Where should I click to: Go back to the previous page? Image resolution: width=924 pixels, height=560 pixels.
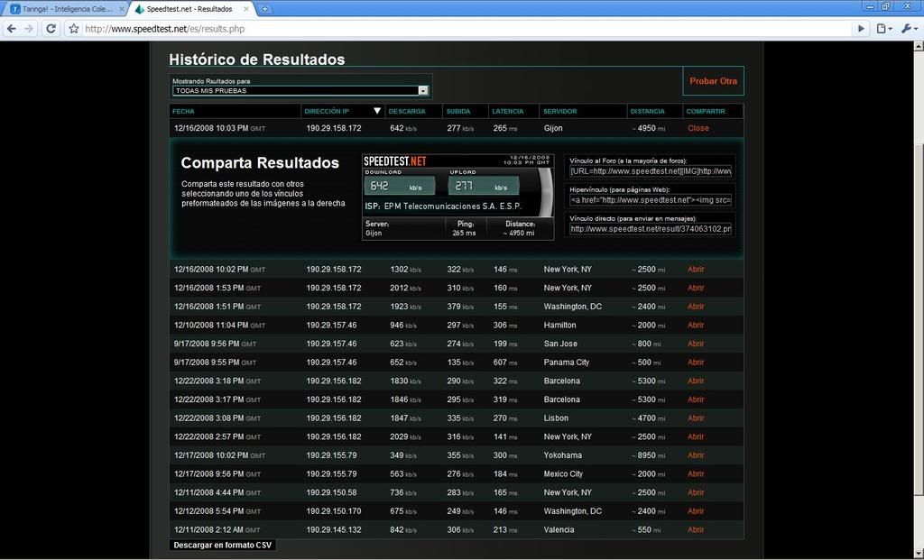[12, 28]
